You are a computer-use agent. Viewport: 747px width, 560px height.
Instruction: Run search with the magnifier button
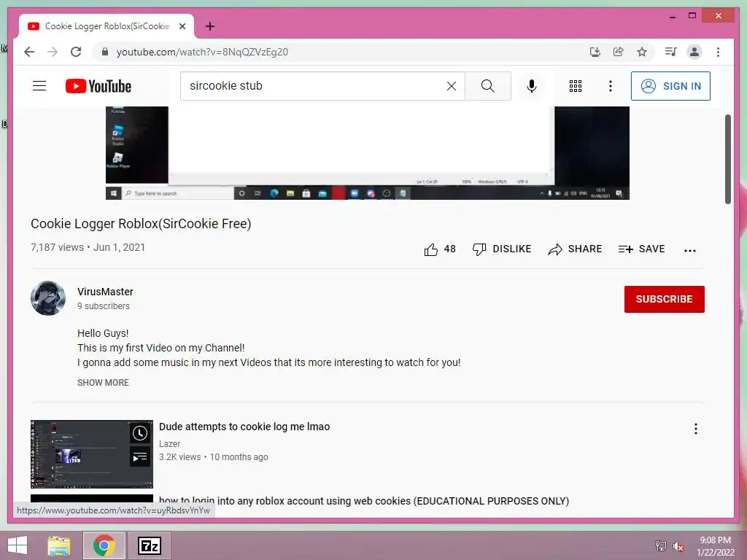[x=487, y=86]
